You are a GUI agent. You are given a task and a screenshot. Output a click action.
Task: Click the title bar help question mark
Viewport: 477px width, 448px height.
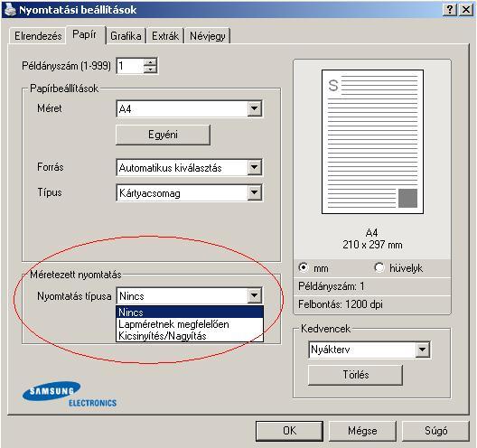click(450, 10)
